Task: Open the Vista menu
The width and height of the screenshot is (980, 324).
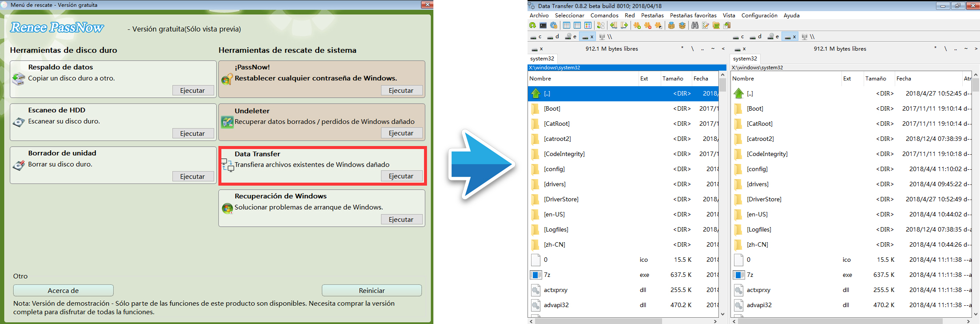Action: [729, 15]
